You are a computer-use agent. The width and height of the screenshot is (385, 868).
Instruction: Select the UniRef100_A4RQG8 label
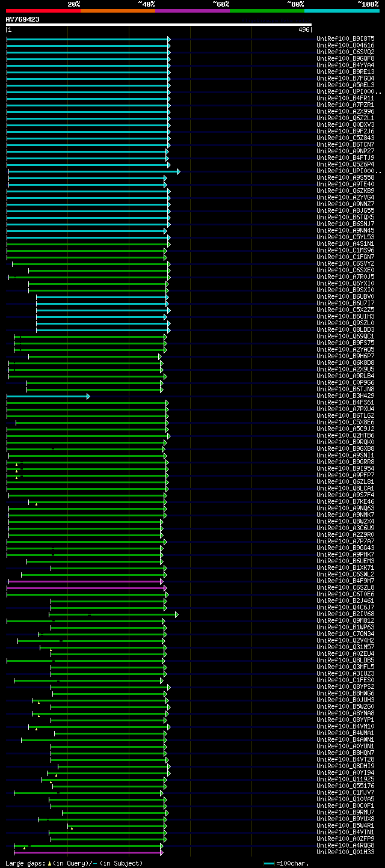[x=345, y=845]
